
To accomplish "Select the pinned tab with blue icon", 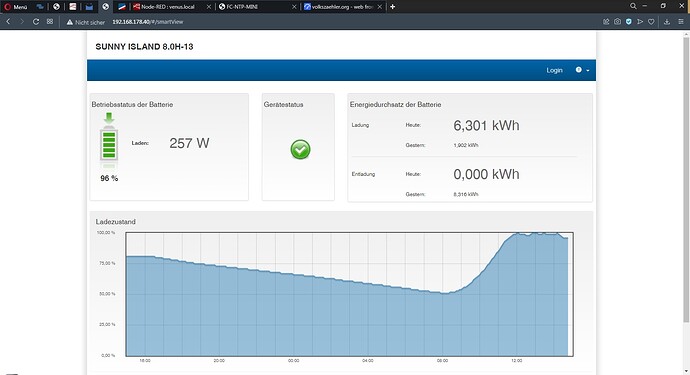I will (x=40, y=7).
